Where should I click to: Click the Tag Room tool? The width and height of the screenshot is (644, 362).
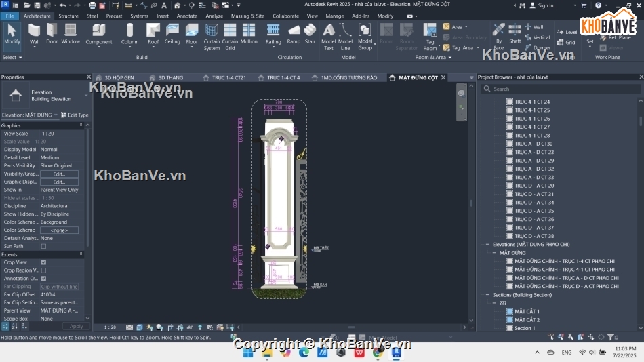(x=430, y=37)
